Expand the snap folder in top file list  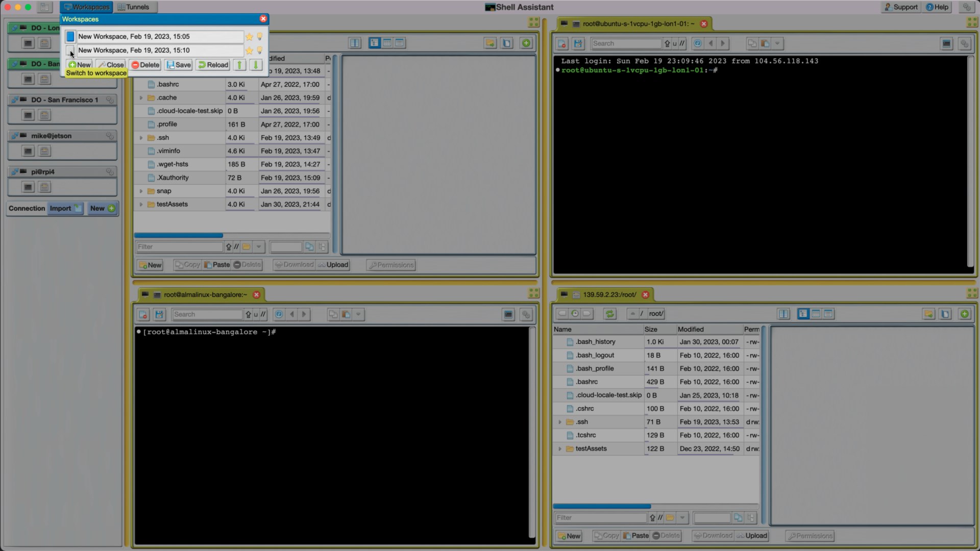click(141, 191)
